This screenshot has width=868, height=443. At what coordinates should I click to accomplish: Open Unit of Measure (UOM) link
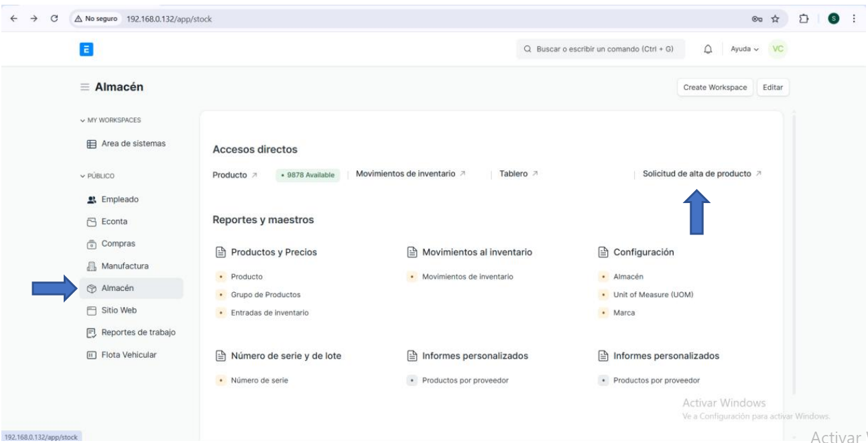(x=653, y=295)
